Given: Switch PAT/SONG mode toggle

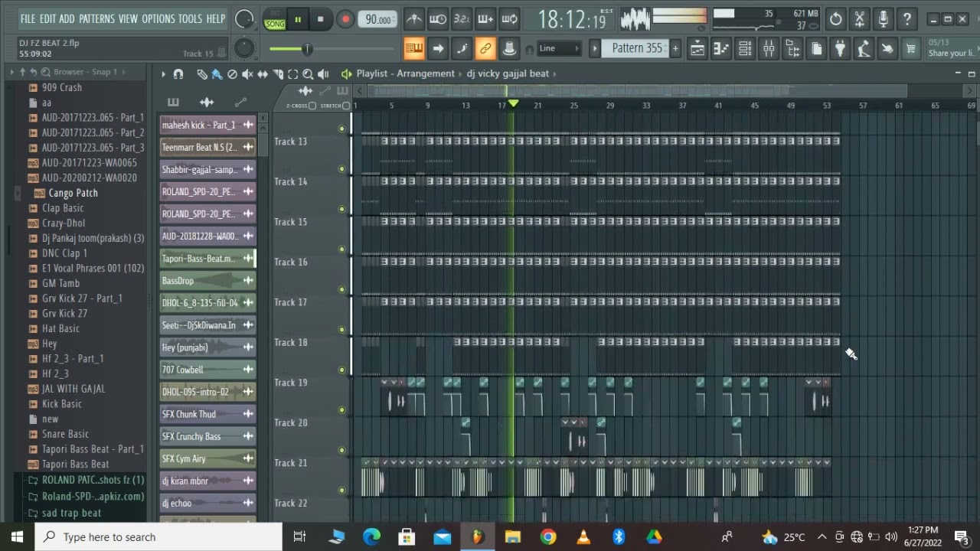Looking at the screenshot, I should (x=274, y=19).
